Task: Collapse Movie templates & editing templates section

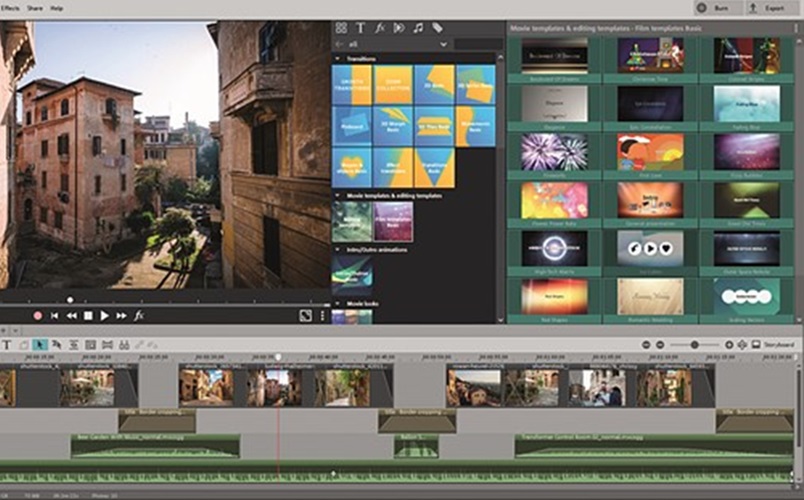Action: point(337,196)
